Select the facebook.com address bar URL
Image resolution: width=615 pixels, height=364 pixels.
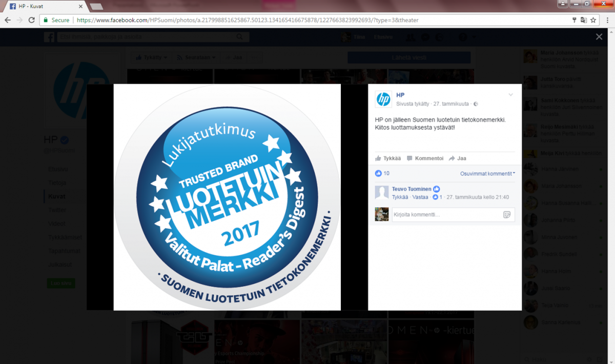[248, 20]
